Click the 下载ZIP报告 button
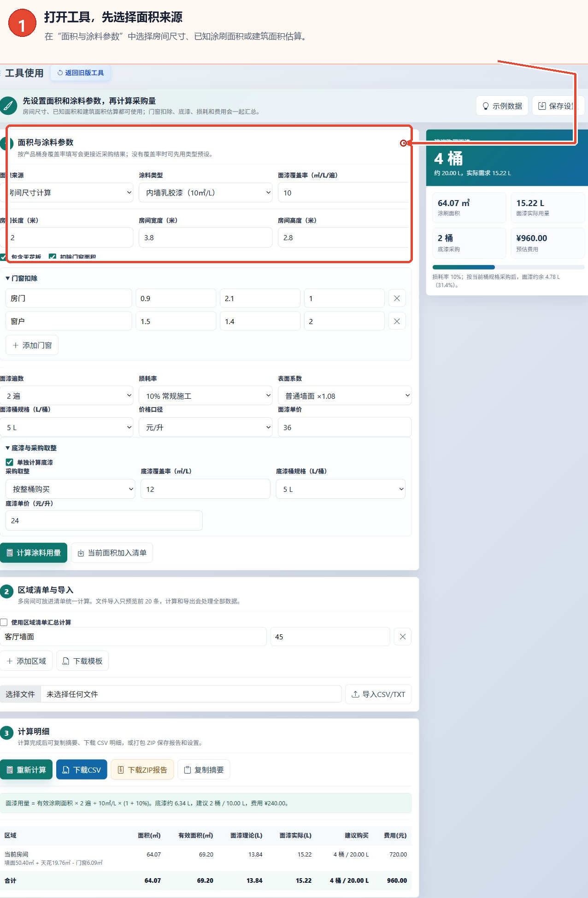This screenshot has height=898, width=588. click(x=142, y=770)
